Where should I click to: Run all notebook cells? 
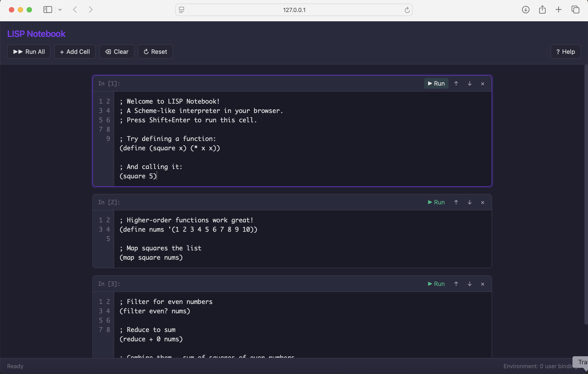tap(29, 52)
